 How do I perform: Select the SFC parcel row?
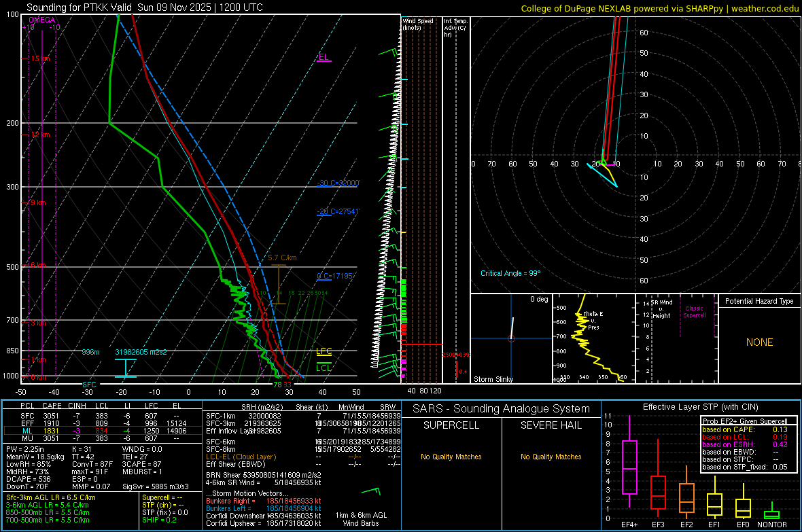pos(102,416)
